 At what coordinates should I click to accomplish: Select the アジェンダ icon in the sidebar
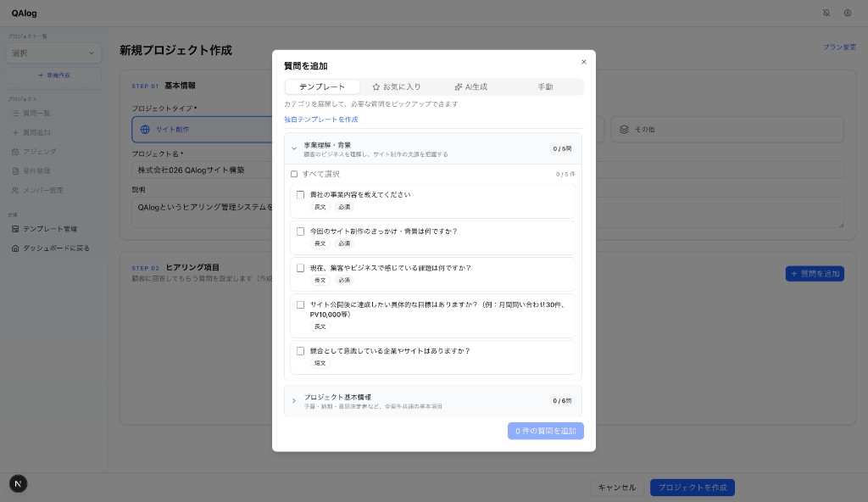[15, 152]
